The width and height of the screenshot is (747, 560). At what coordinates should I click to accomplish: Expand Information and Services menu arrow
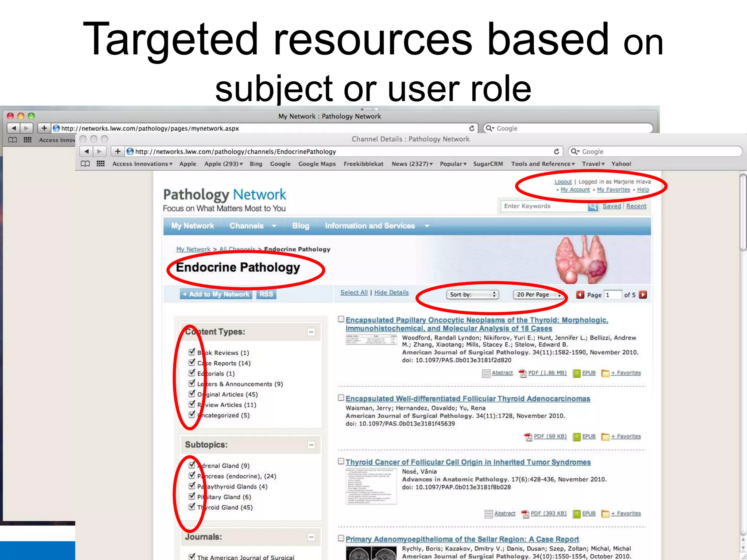pyautogui.click(x=427, y=226)
